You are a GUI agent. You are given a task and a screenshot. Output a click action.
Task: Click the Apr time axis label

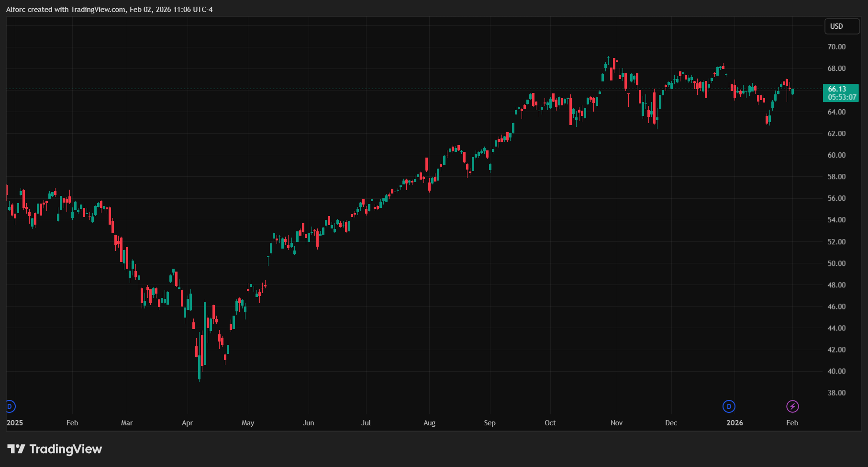tap(188, 423)
